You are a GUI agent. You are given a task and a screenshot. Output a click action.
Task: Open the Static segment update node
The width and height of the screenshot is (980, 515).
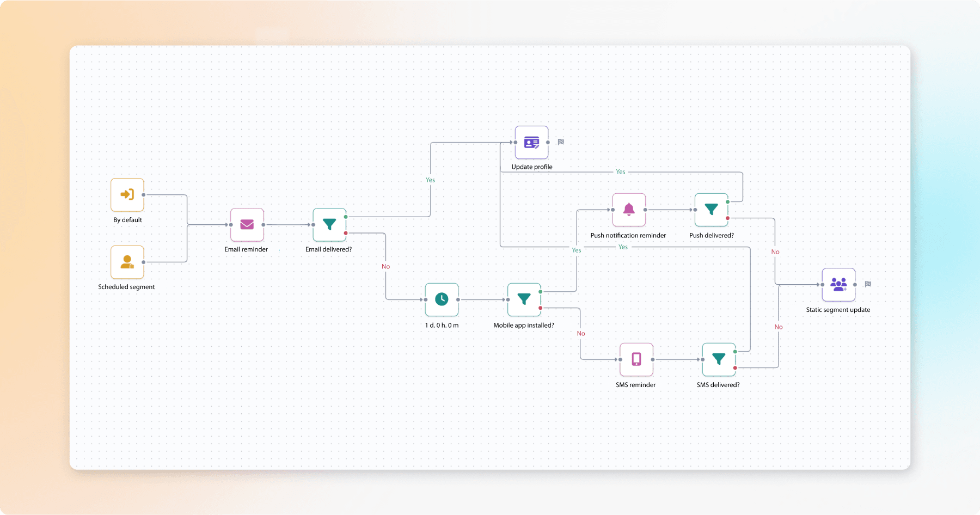(x=838, y=285)
